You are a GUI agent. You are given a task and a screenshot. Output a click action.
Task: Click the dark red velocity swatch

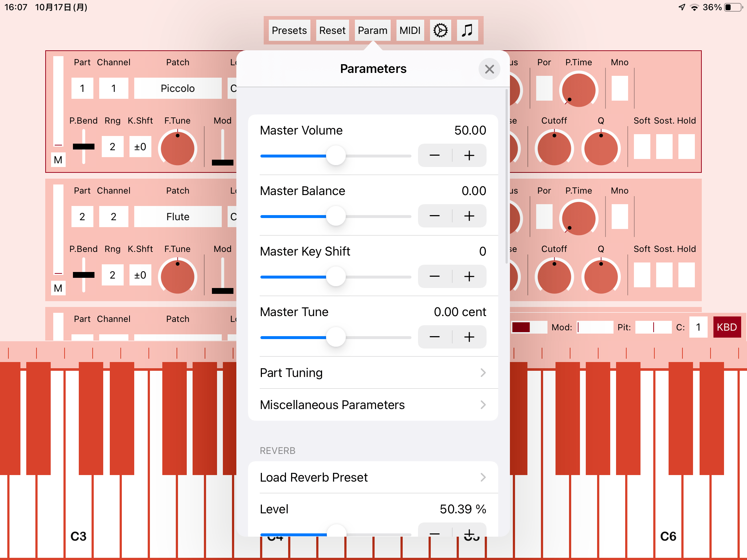coord(520,327)
